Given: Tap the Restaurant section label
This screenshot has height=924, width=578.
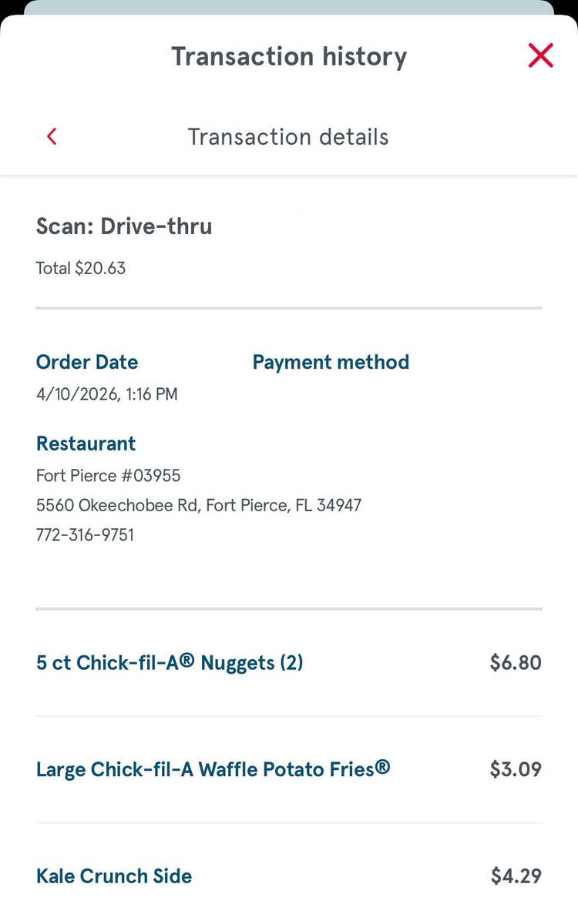Looking at the screenshot, I should tap(86, 444).
